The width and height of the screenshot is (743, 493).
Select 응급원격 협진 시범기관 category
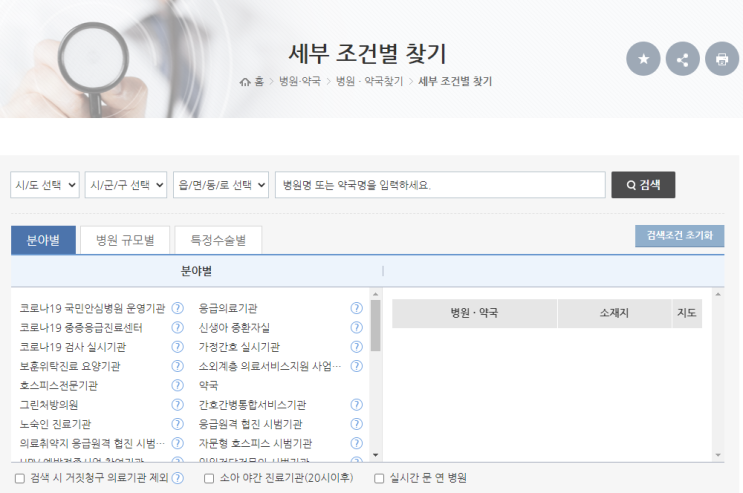point(251,424)
